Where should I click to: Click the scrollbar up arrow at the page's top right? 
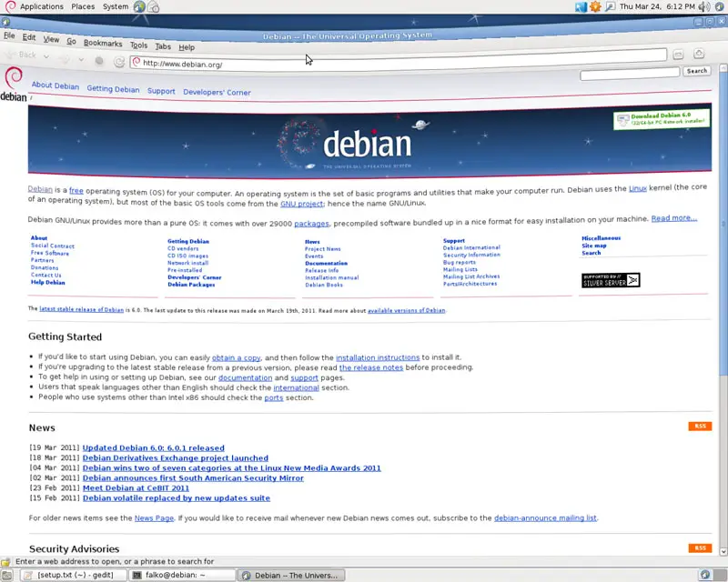coord(723,68)
